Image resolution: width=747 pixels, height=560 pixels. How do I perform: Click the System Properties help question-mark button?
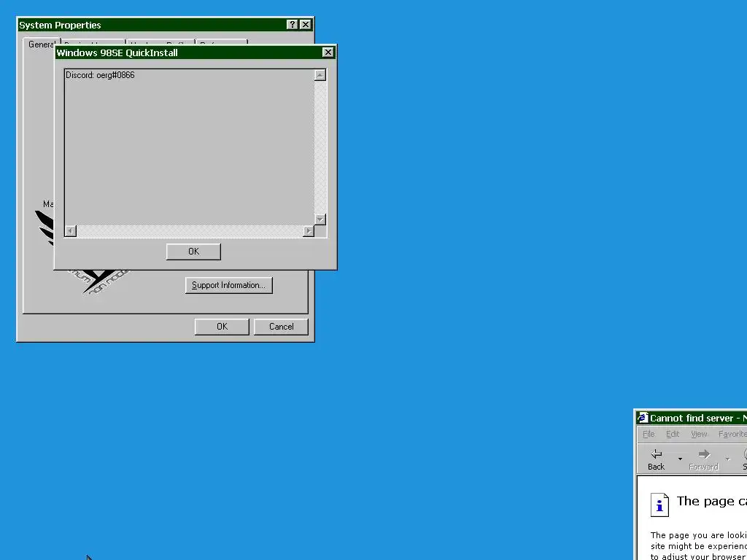[x=293, y=25]
